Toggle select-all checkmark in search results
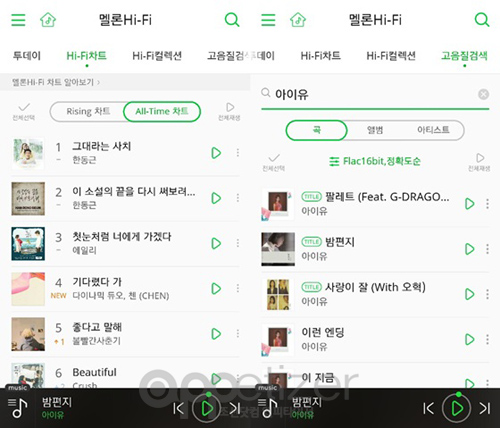The height and width of the screenshot is (428, 500). pyautogui.click(x=274, y=162)
